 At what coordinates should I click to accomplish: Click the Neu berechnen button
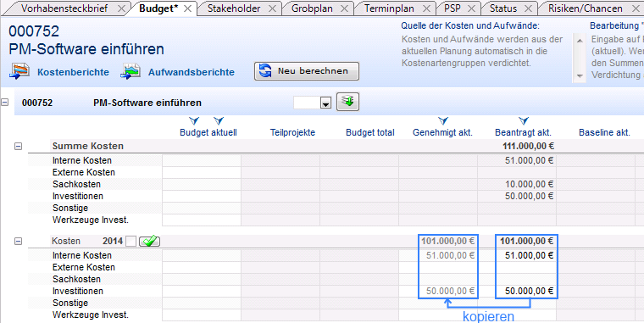click(307, 70)
